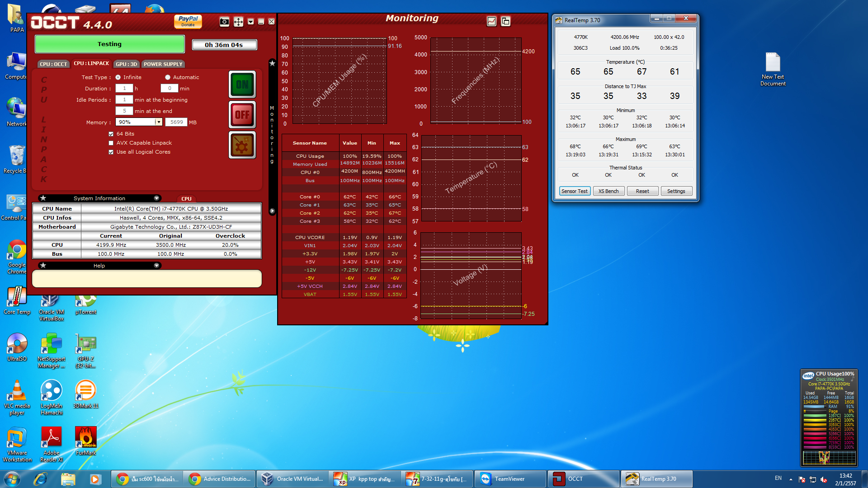Collapse the System Information section

[x=156, y=198]
